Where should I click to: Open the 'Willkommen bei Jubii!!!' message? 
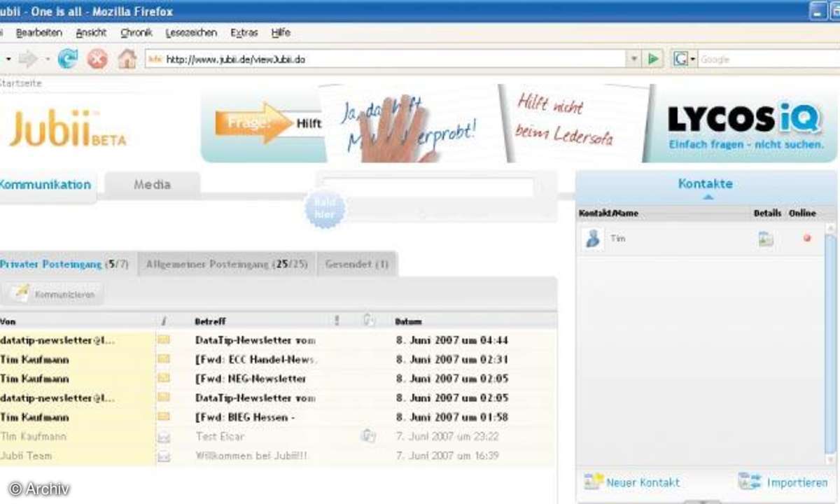[x=252, y=456]
